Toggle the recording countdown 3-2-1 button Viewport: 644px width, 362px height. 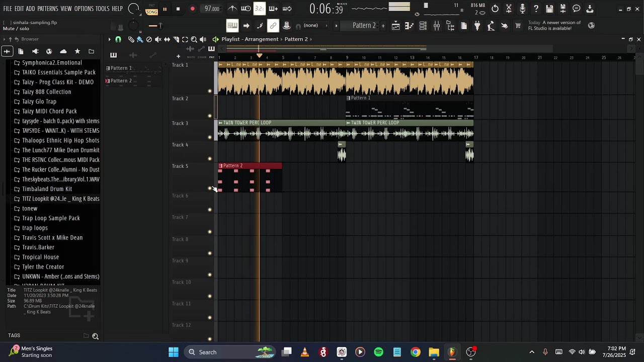260,9
